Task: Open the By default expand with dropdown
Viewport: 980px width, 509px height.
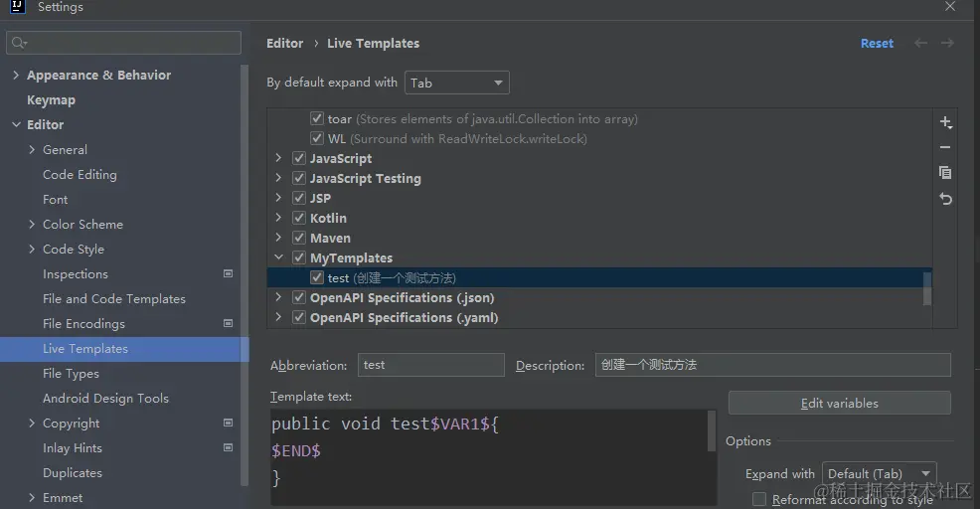Action: (457, 83)
